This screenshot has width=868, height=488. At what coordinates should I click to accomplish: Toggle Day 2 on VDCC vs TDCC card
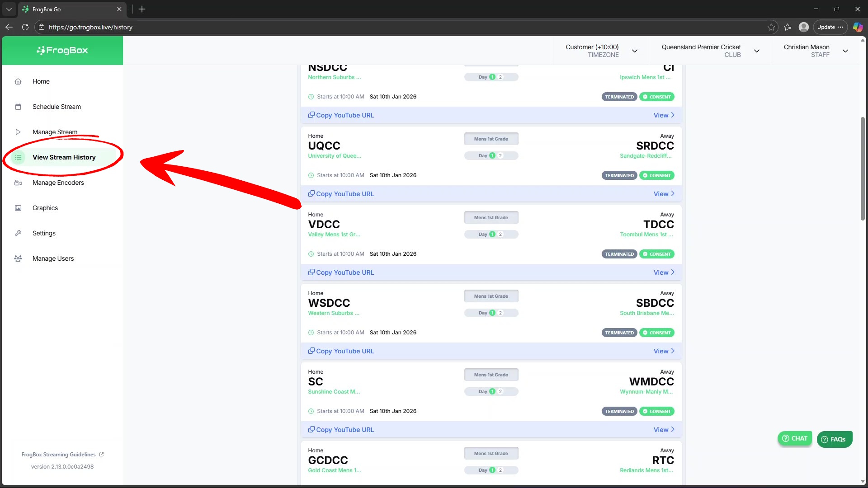point(500,234)
